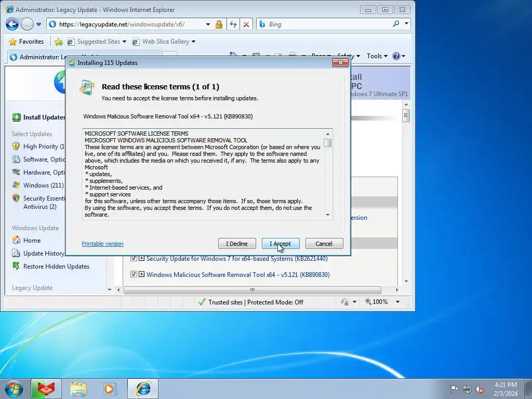
Task: Click the Restore Hidden Updates icon
Action: click(16, 266)
